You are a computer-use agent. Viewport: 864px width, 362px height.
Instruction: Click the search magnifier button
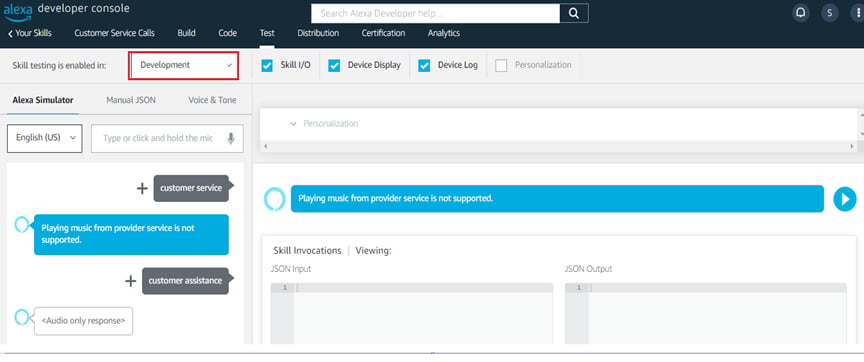click(574, 13)
